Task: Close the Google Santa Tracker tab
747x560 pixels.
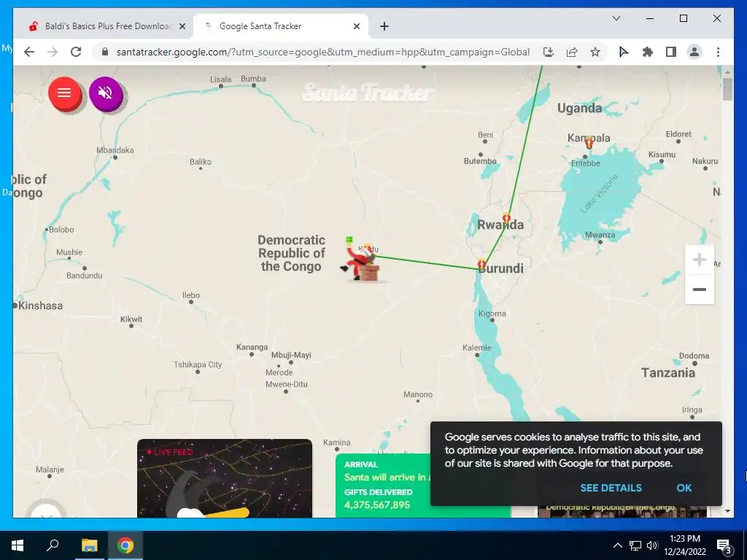Action: tap(356, 26)
